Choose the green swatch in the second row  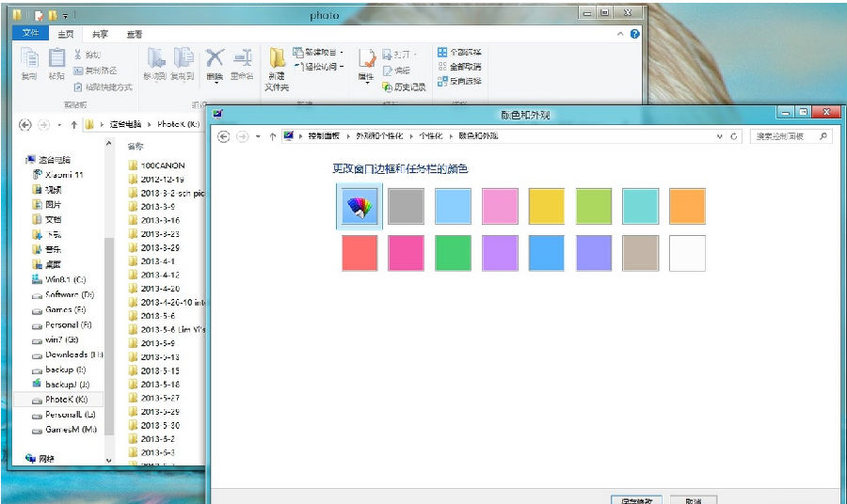pos(453,253)
